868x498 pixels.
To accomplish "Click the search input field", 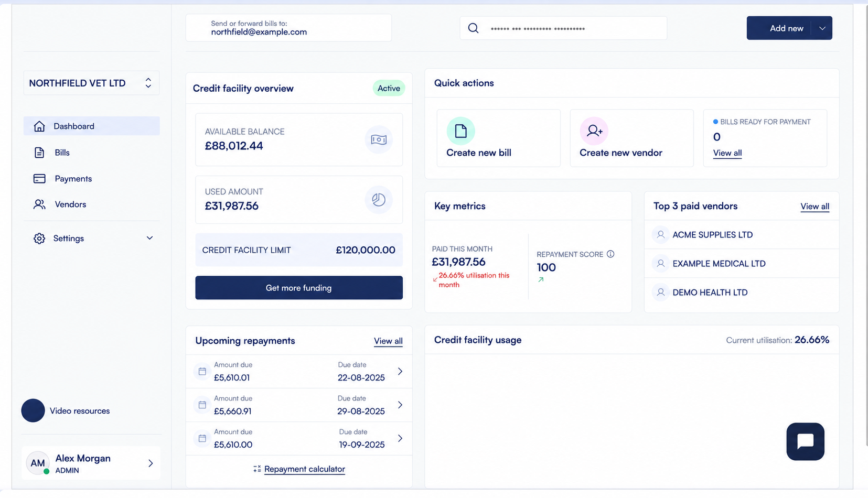I will tap(563, 28).
